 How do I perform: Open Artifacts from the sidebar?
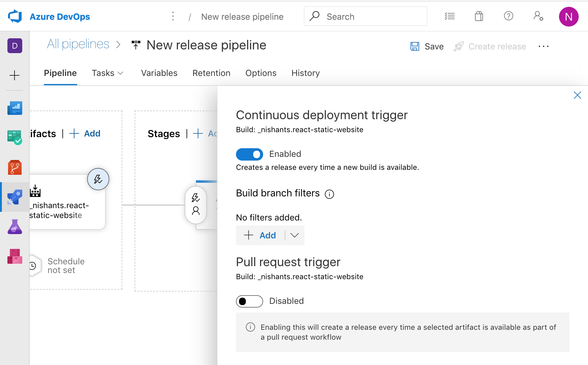pos(15,256)
